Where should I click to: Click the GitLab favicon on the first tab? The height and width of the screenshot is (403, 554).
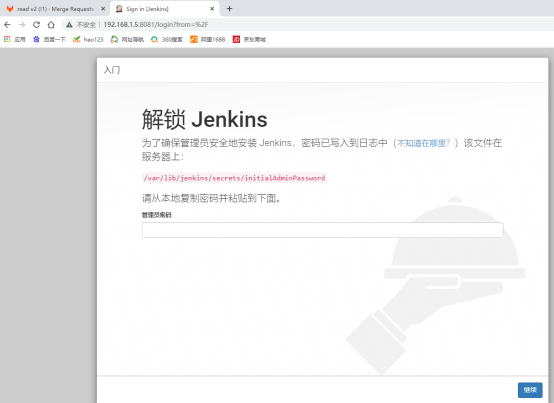pyautogui.click(x=10, y=9)
